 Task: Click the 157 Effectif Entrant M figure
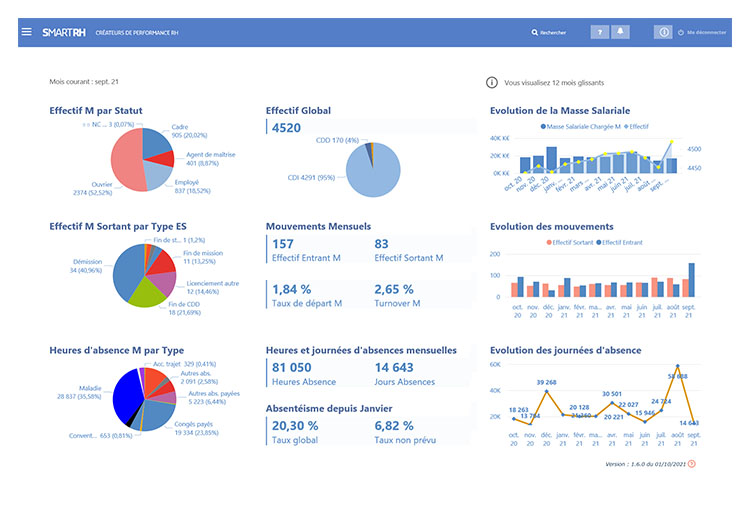tap(283, 244)
